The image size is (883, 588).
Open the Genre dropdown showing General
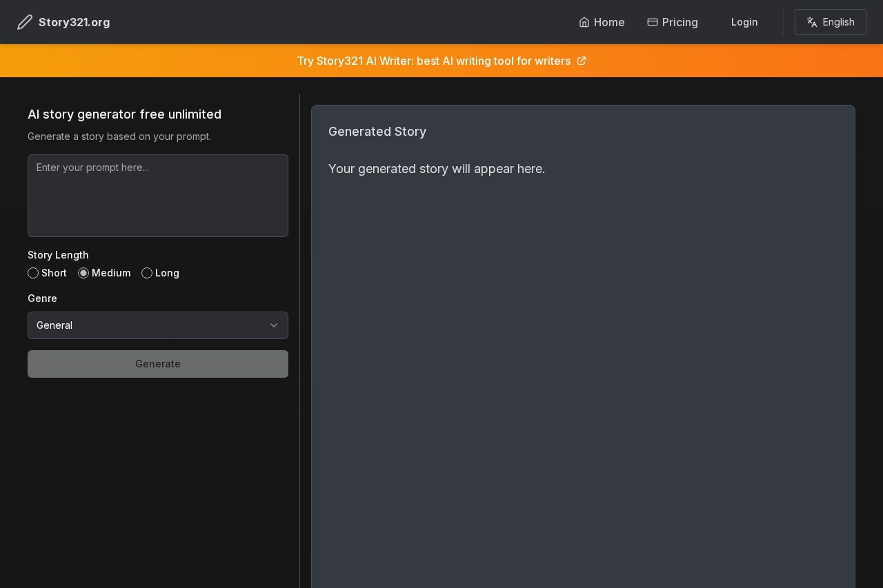pyautogui.click(x=157, y=325)
